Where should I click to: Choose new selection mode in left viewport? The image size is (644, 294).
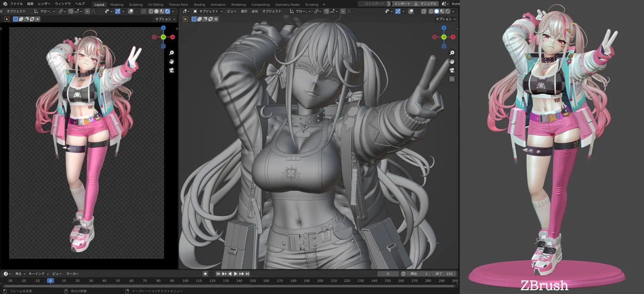point(15,19)
